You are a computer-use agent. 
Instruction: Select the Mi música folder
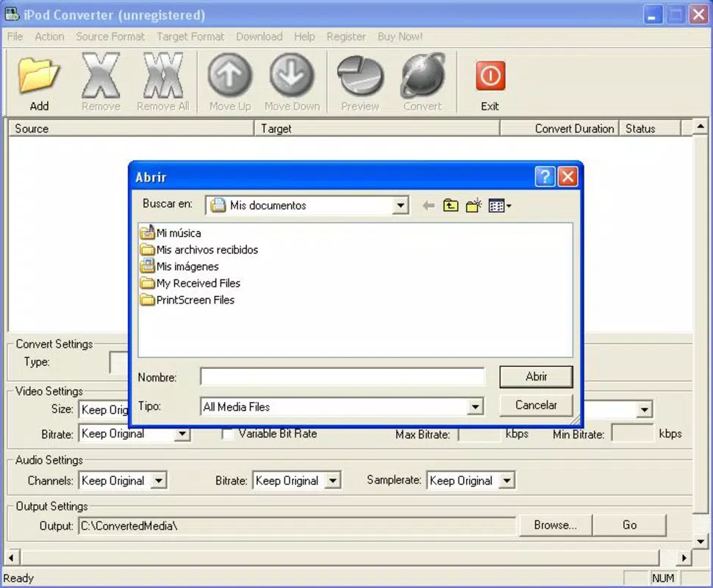(171, 233)
